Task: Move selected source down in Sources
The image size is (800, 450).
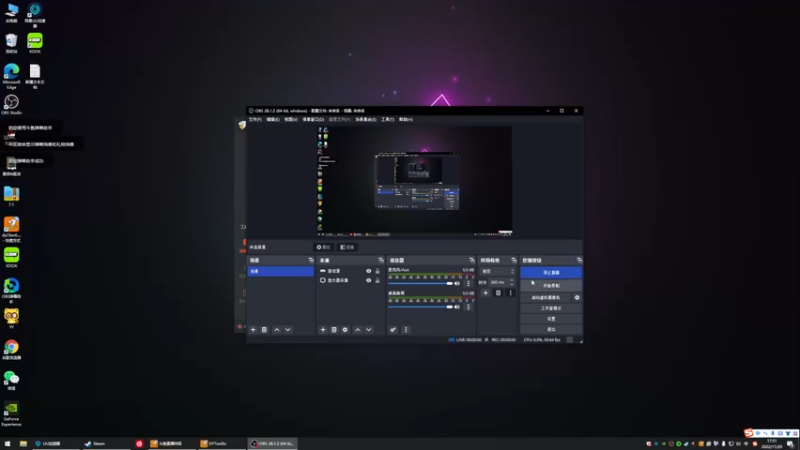Action: (369, 330)
